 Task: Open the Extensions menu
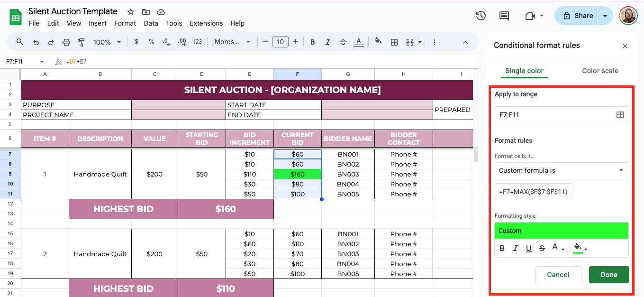tap(206, 23)
